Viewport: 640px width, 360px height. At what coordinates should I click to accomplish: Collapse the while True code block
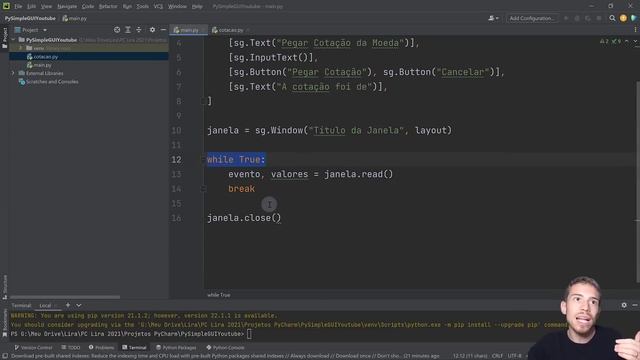click(x=204, y=160)
